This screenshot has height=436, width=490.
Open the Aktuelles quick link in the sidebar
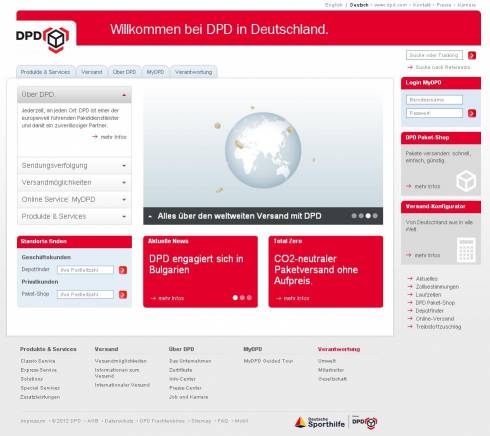click(x=427, y=279)
